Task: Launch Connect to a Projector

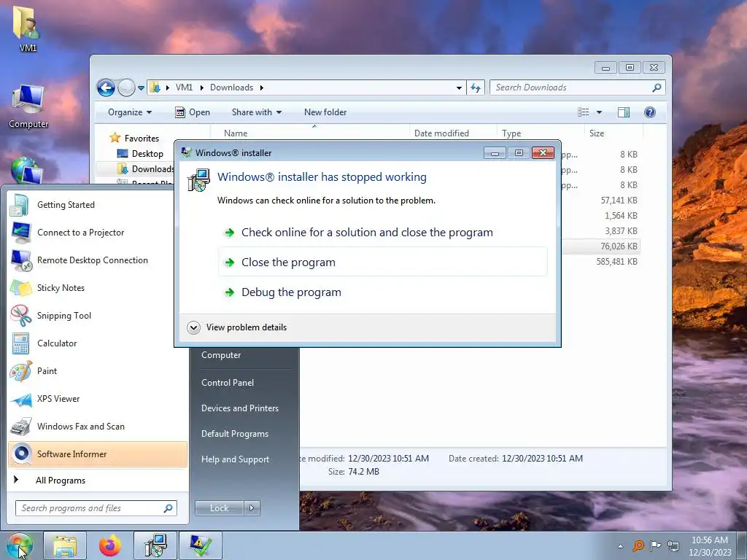Action: (98, 233)
